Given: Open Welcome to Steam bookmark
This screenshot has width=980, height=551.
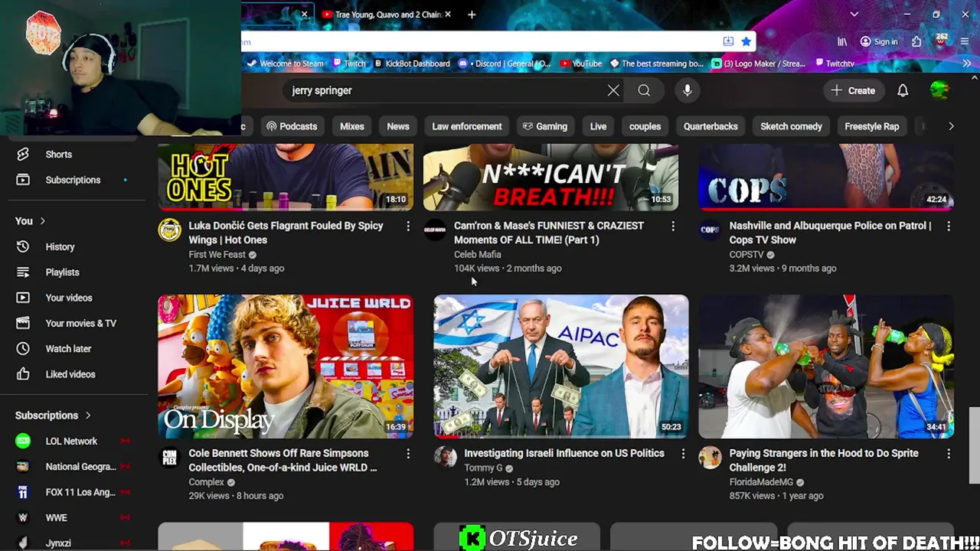Looking at the screenshot, I should pyautogui.click(x=285, y=64).
